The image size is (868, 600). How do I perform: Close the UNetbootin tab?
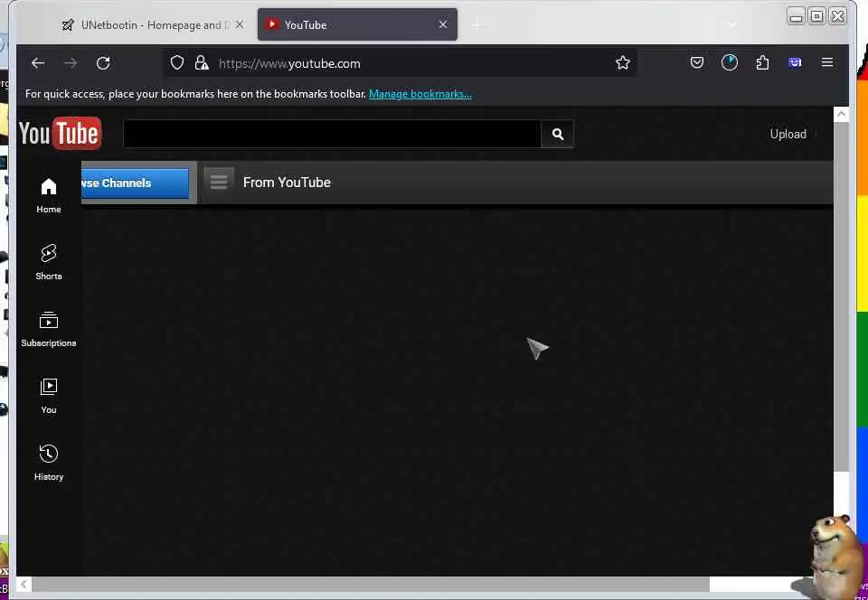(239, 24)
